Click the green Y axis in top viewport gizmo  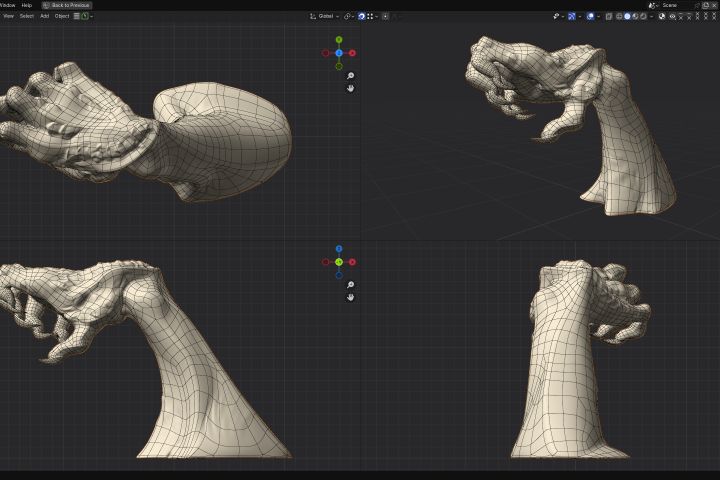pos(339,40)
